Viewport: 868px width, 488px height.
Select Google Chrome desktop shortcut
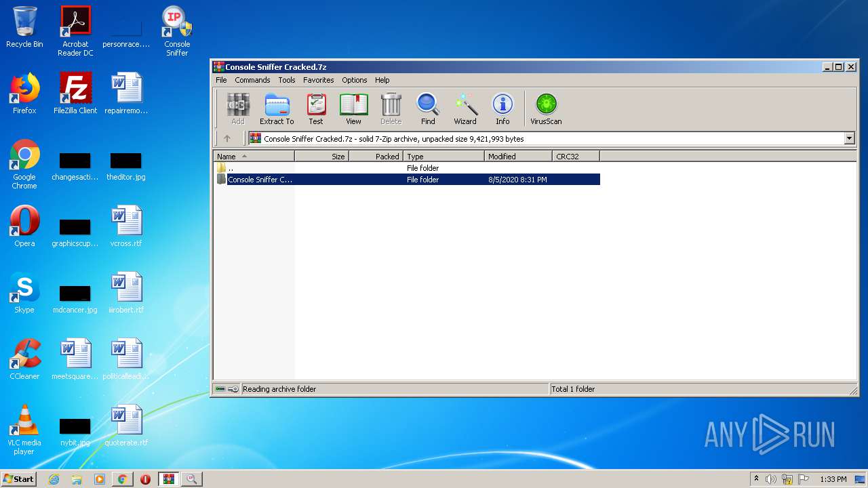coord(24,164)
